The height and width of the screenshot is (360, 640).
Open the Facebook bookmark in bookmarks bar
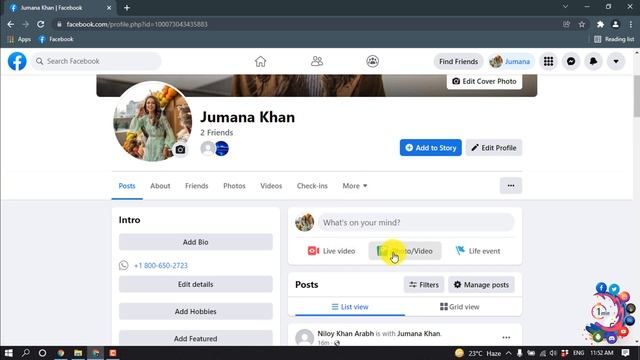(56, 39)
